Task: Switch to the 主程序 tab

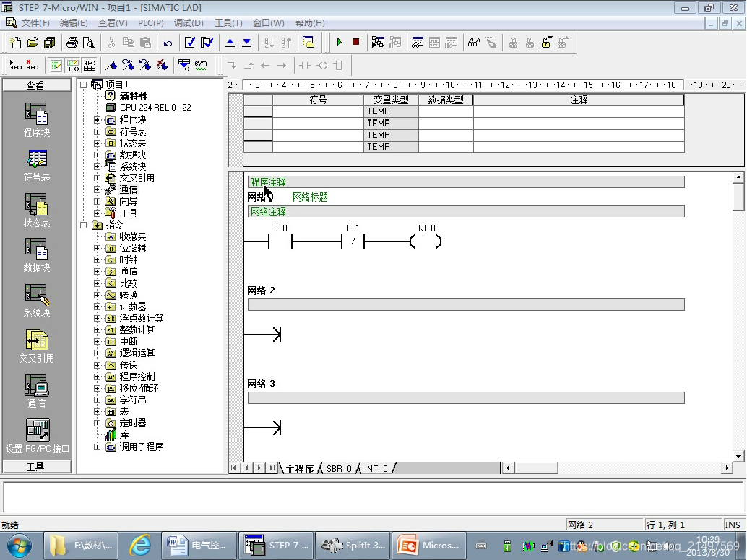Action: point(299,468)
